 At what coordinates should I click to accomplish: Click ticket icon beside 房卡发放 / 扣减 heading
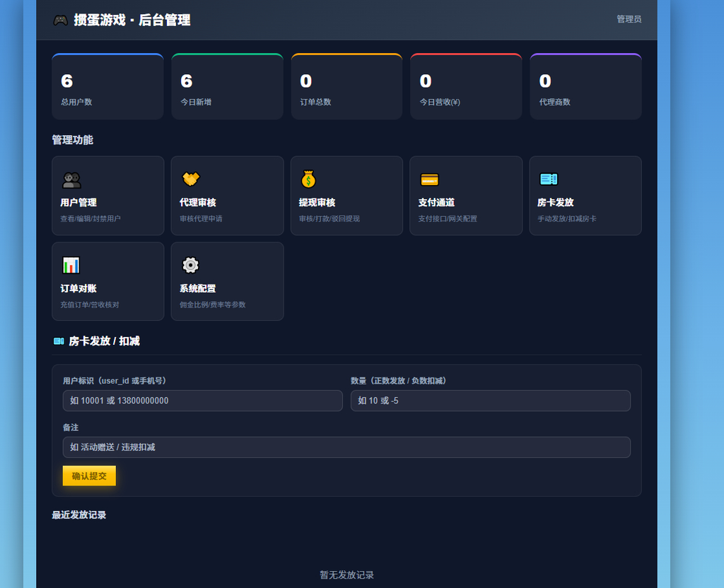click(x=59, y=341)
